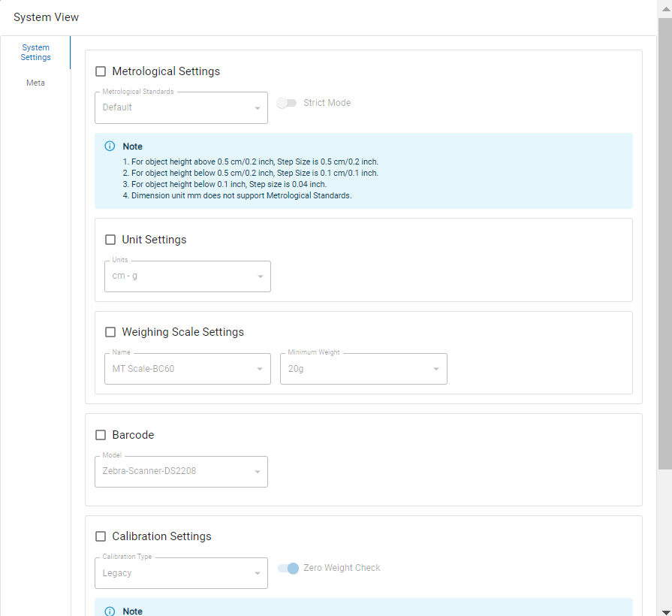The width and height of the screenshot is (672, 616).
Task: Enable the Unit Settings checkbox
Action: pos(110,240)
